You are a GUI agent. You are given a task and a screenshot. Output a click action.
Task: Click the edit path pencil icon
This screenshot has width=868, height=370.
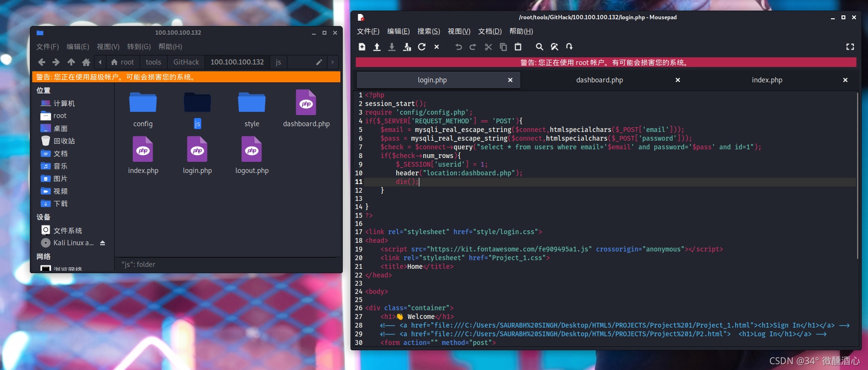pos(319,62)
